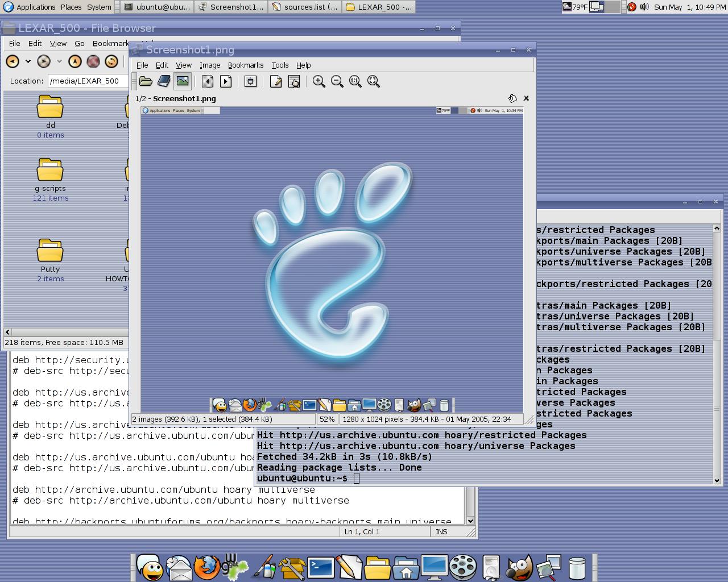Image resolution: width=728 pixels, height=582 pixels.
Task: Open back history dropdown arrow in file browser
Action: [27, 61]
